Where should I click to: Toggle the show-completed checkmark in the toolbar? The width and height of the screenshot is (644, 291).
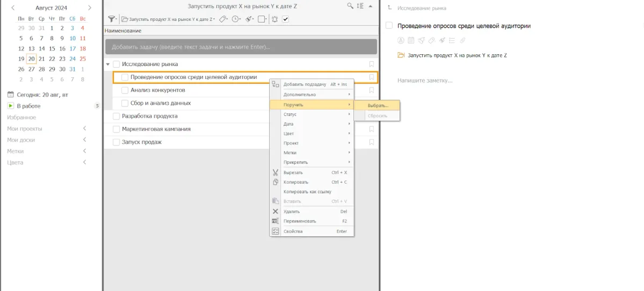click(x=286, y=19)
